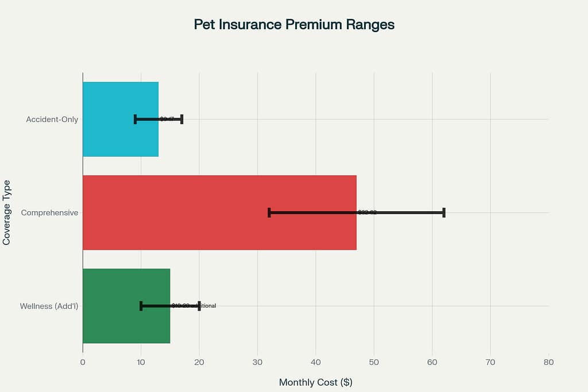Screen dimensions: 588x392
Task: Select the "Wellness (Add'l)" category label
Action: tap(49, 306)
